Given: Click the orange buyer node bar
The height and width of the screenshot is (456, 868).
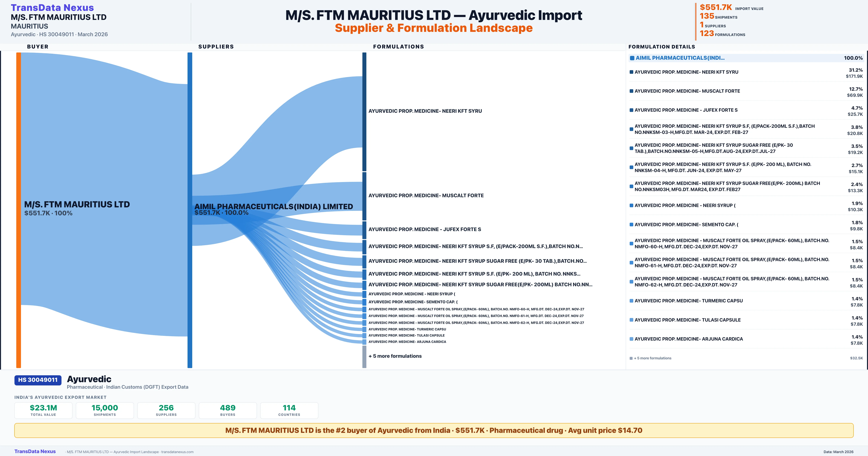Looking at the screenshot, I should 18,210.
